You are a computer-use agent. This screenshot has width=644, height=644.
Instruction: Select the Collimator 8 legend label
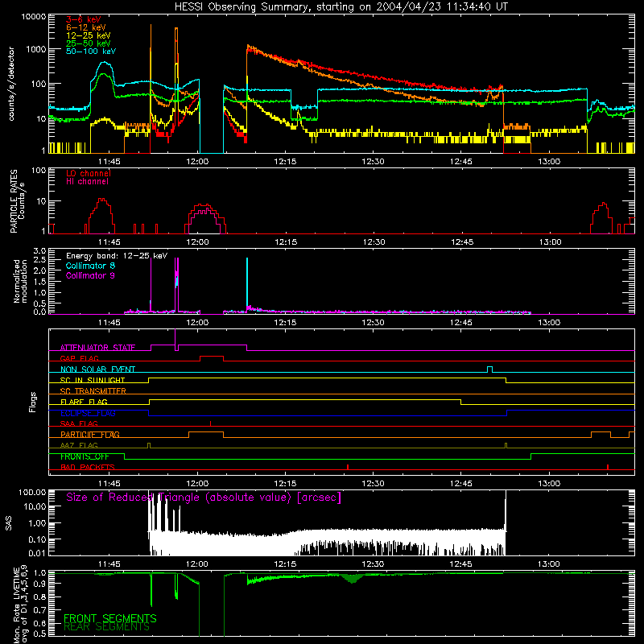coord(90,266)
